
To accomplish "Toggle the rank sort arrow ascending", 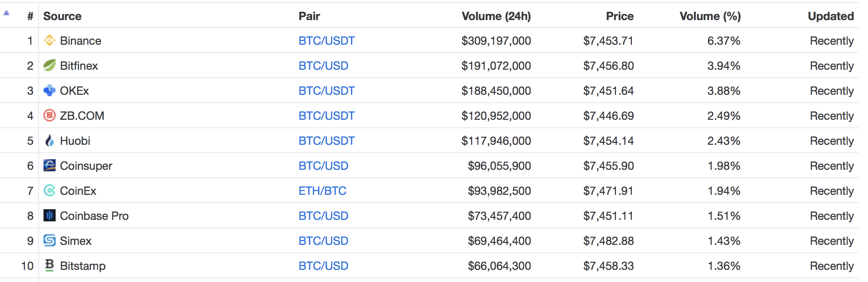I will 6,13.
